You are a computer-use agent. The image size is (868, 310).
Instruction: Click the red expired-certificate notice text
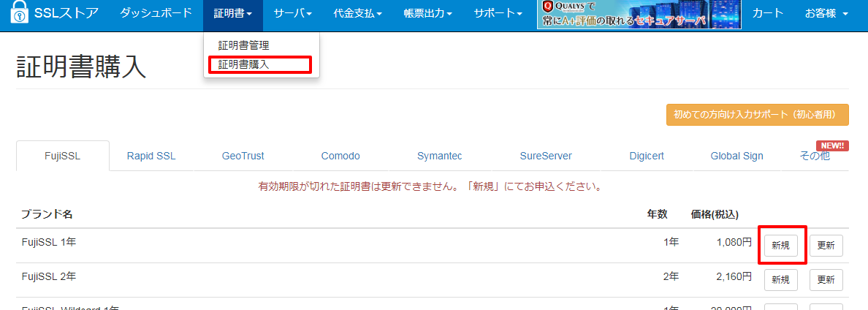(x=430, y=186)
